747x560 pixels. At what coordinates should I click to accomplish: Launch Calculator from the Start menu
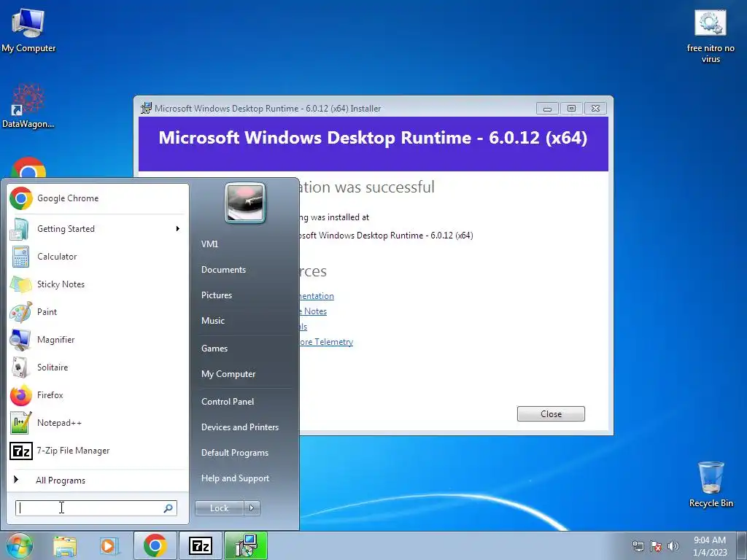[x=97, y=257]
